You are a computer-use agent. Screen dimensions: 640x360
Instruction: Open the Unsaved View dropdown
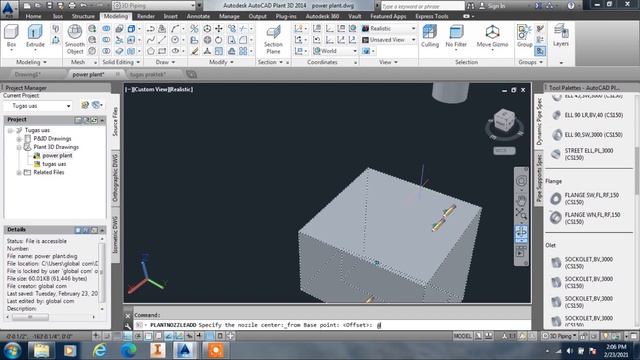point(389,40)
